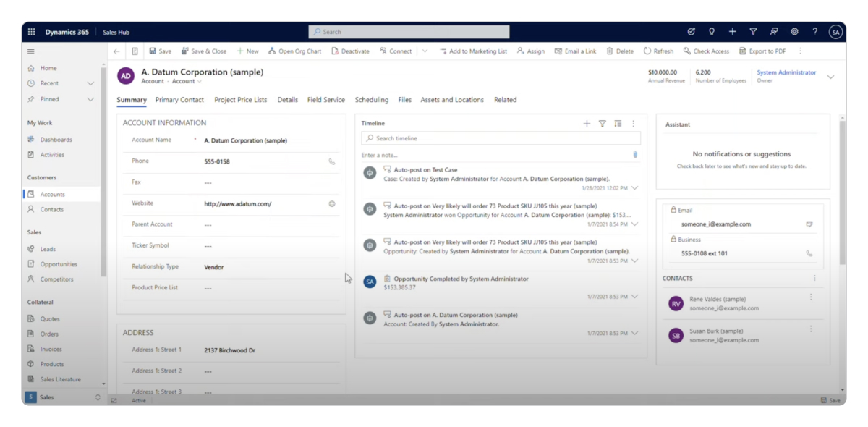Screen dimensions: 868x427
Task: Open the Help question mark icon
Action: pyautogui.click(x=814, y=32)
